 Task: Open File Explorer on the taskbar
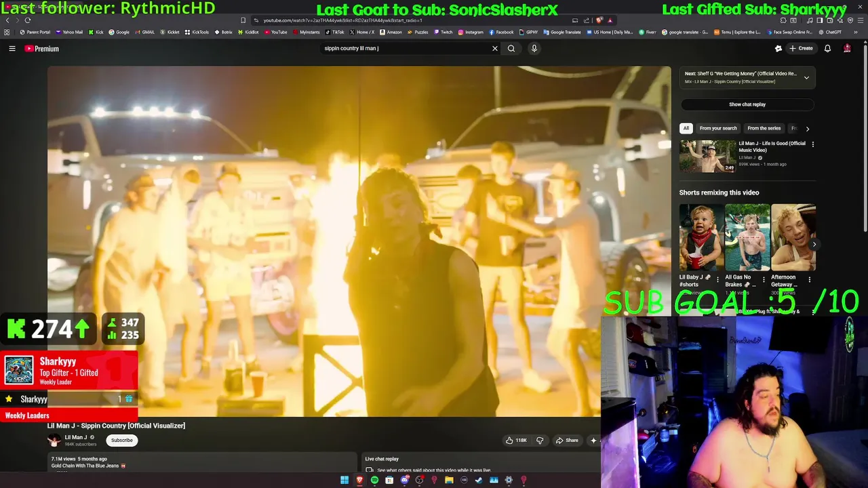tap(449, 481)
